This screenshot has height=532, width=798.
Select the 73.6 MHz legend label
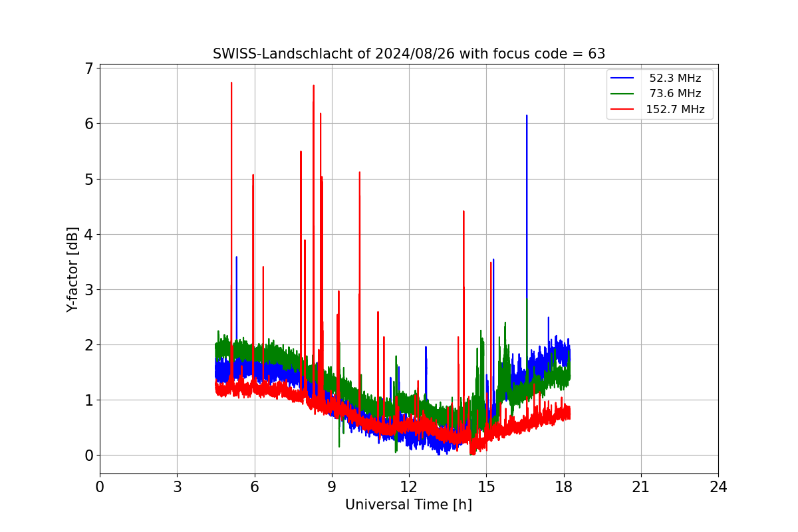675,94
